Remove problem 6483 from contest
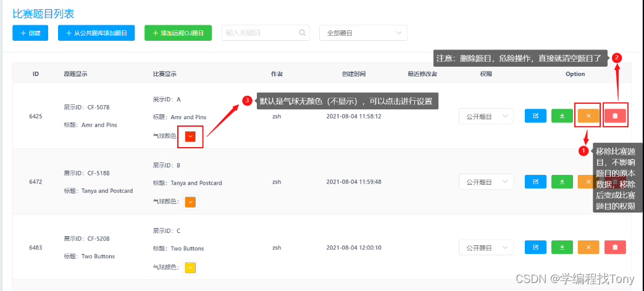 tap(588, 247)
